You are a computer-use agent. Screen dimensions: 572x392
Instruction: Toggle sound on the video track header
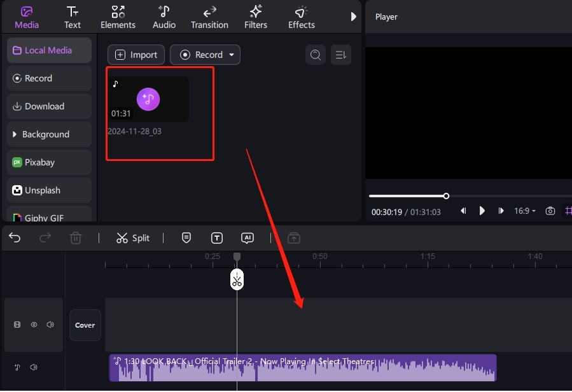pos(50,325)
